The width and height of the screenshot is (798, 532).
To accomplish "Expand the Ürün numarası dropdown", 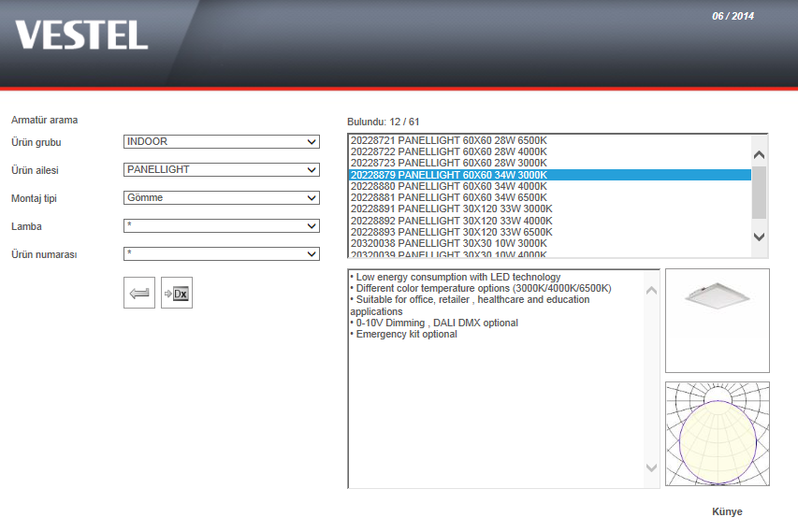I will click(x=222, y=253).
